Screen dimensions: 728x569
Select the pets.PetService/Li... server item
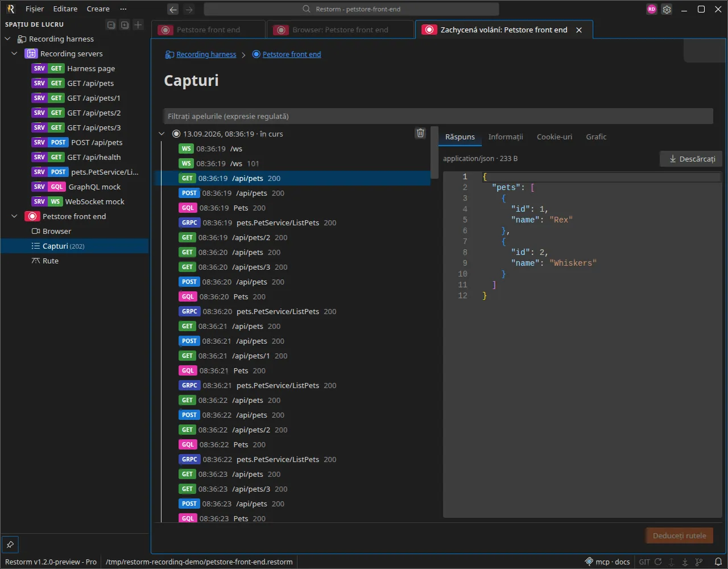(75, 172)
